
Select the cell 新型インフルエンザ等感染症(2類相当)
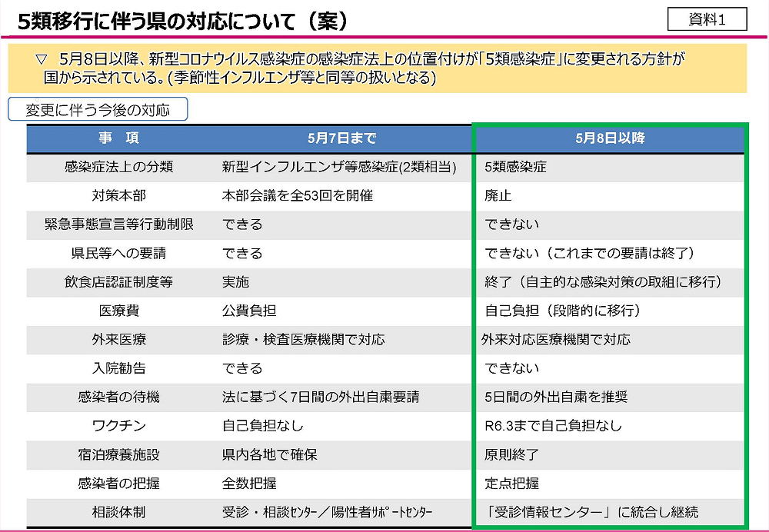[x=339, y=167]
